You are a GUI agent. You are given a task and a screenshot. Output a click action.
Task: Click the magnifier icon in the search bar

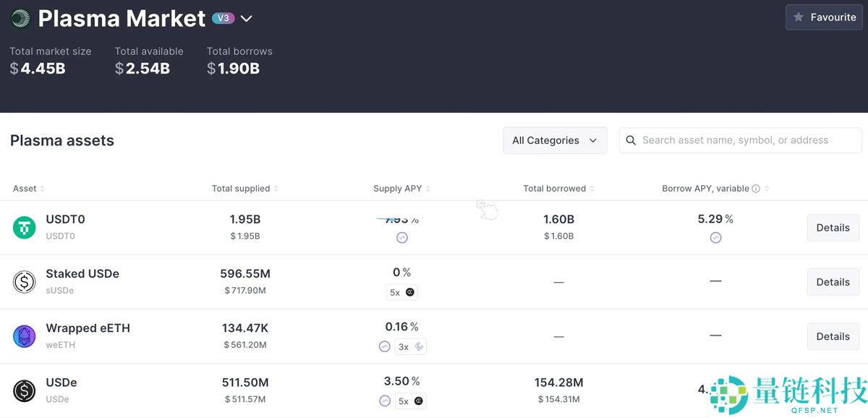[x=630, y=140]
